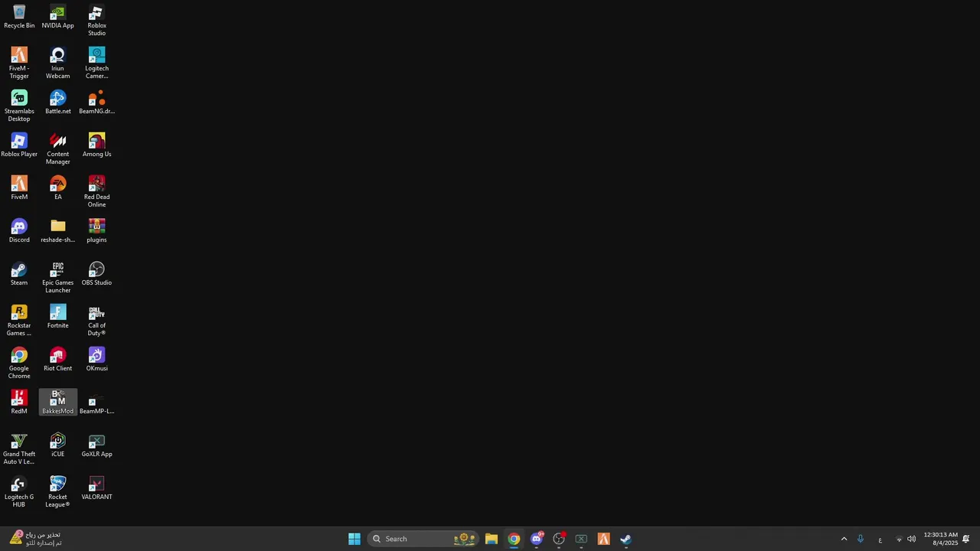Select the Iriun Webcam icon

(57, 64)
